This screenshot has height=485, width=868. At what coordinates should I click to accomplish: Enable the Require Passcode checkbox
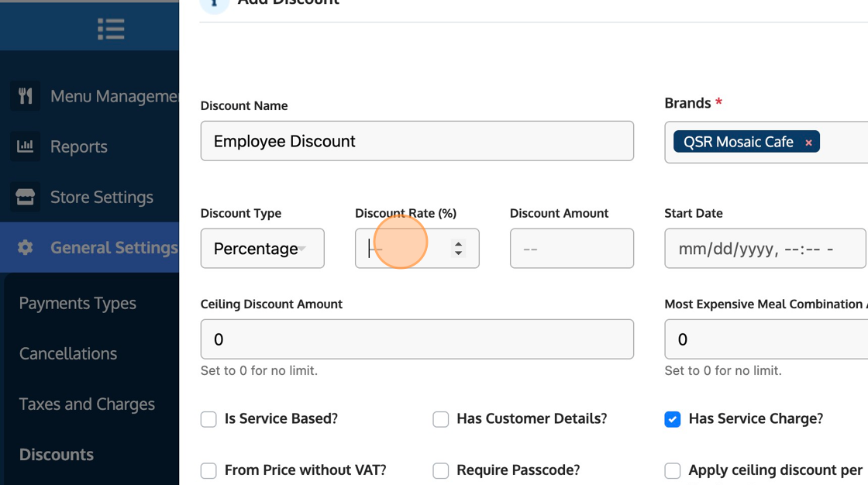[441, 470]
